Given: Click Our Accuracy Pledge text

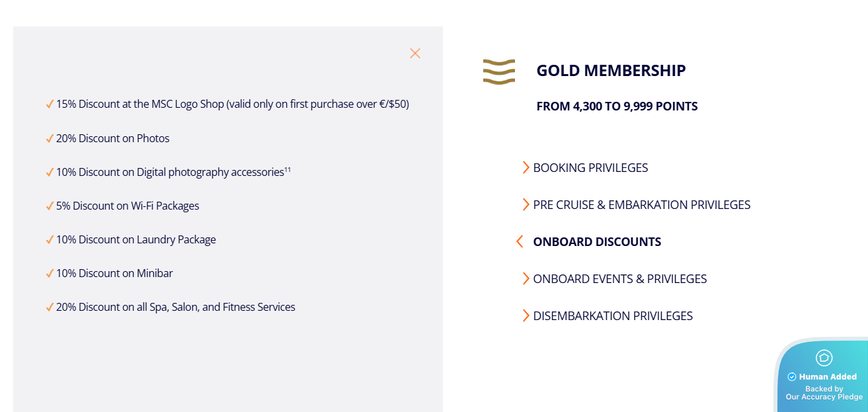Looking at the screenshot, I should coord(824,397).
